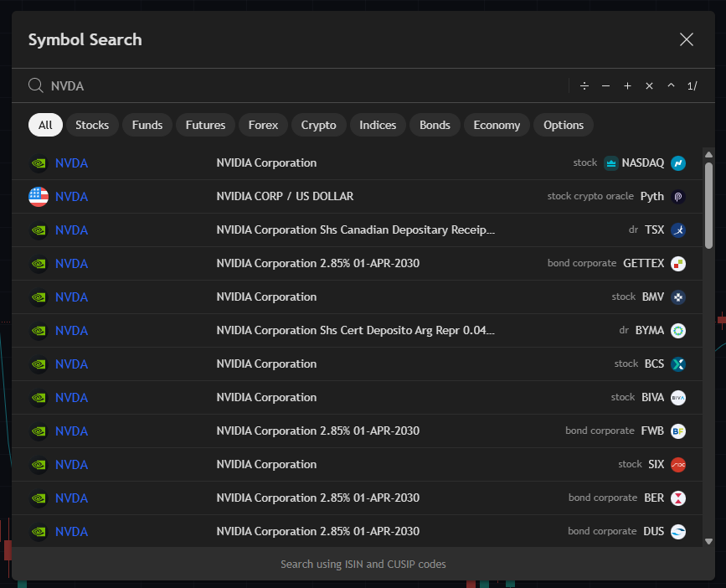Viewport: 726px width, 588px height.
Task: Click 'Search using ISIN and CUSIP codes'
Action: point(363,564)
